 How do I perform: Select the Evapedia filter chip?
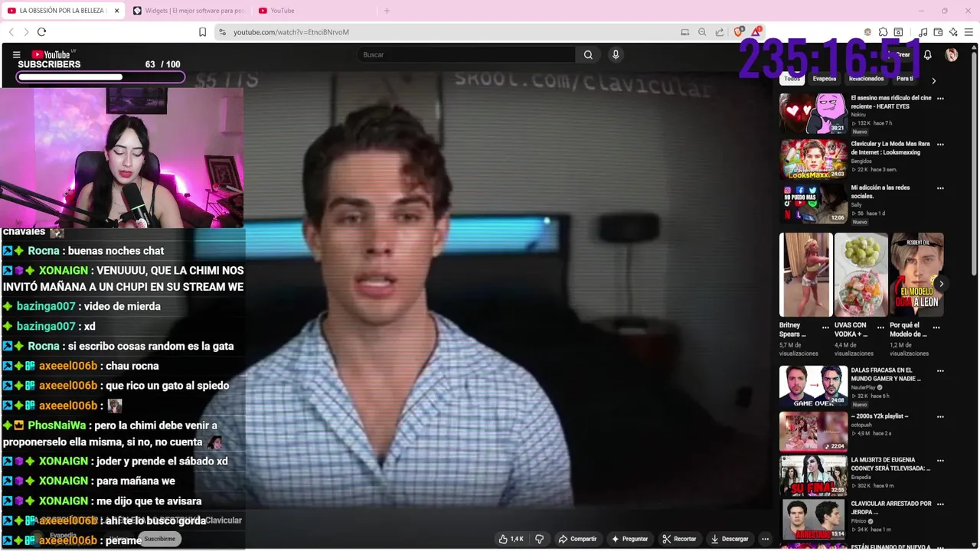pyautogui.click(x=825, y=79)
